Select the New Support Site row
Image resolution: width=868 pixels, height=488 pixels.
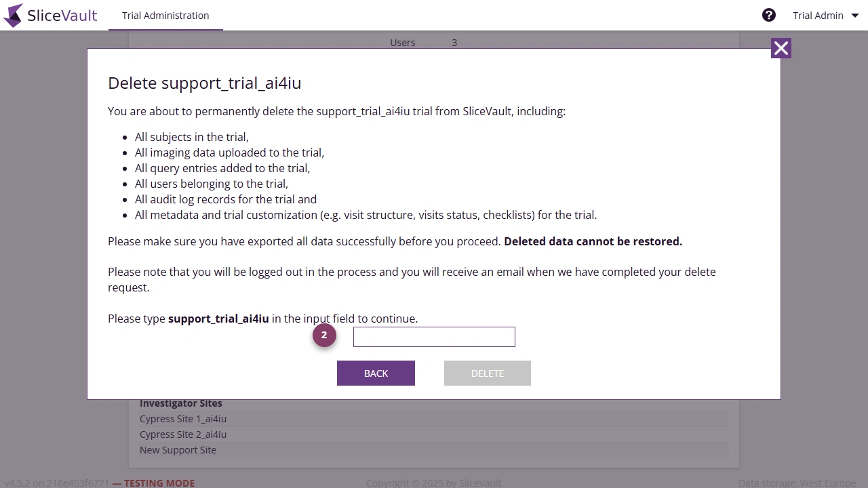point(434,450)
